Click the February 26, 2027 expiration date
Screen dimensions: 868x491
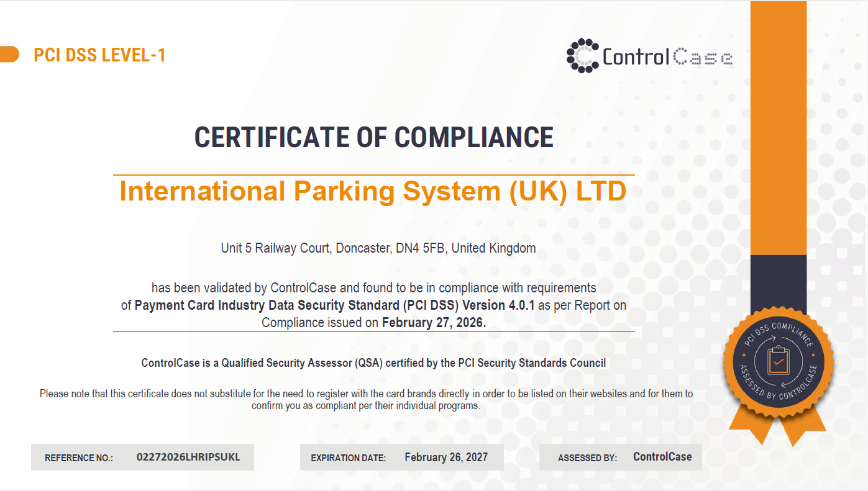point(446,457)
